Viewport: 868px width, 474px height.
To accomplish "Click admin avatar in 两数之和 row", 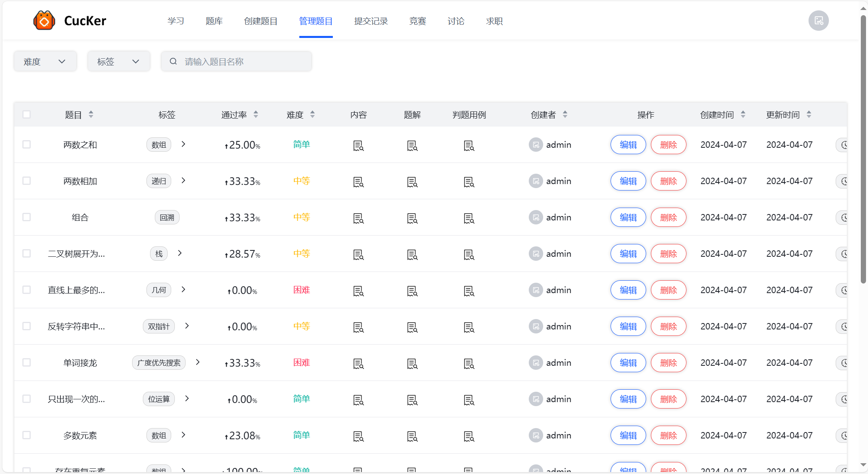I will [x=536, y=145].
